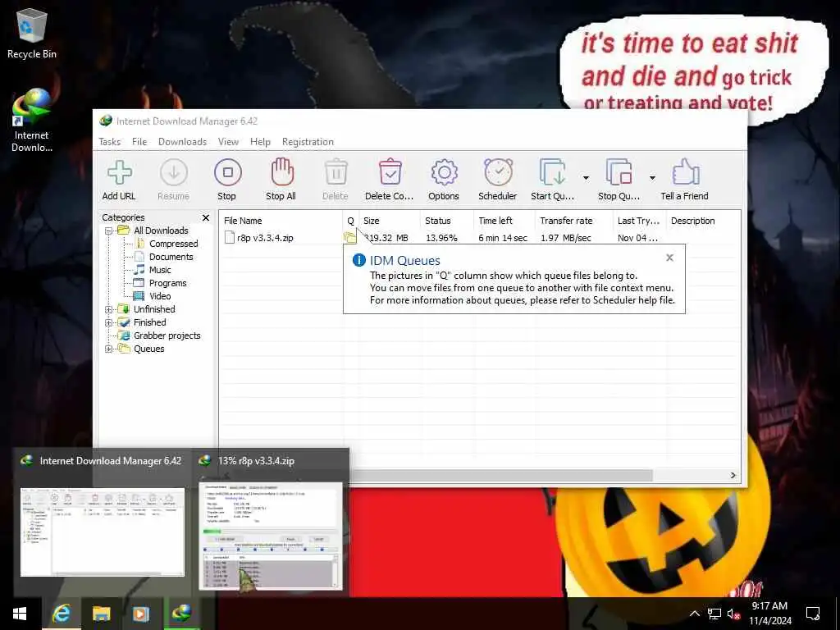Select the Documents category
Viewport: 840px width, 630px height.
(171, 257)
